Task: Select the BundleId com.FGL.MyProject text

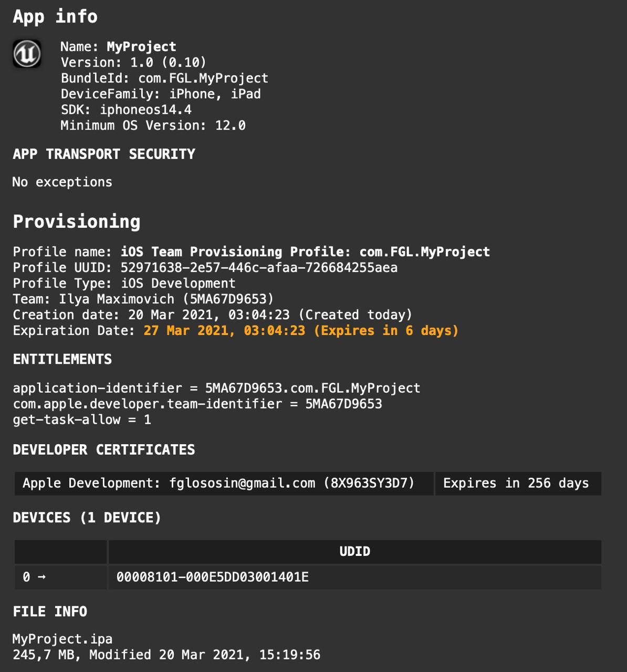Action: [x=203, y=78]
